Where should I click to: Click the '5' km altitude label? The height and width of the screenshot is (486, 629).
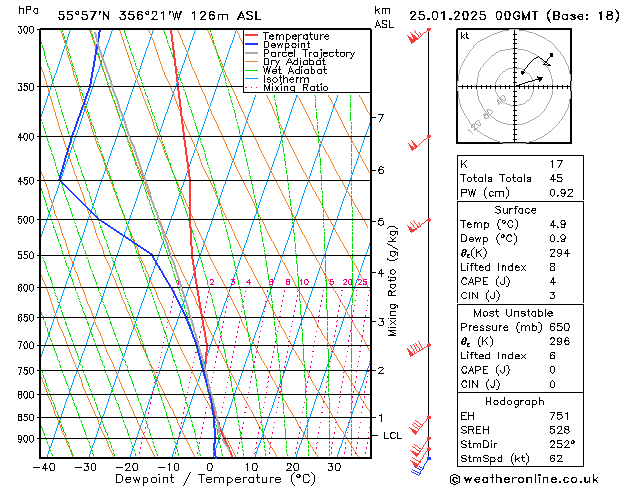click(x=380, y=222)
